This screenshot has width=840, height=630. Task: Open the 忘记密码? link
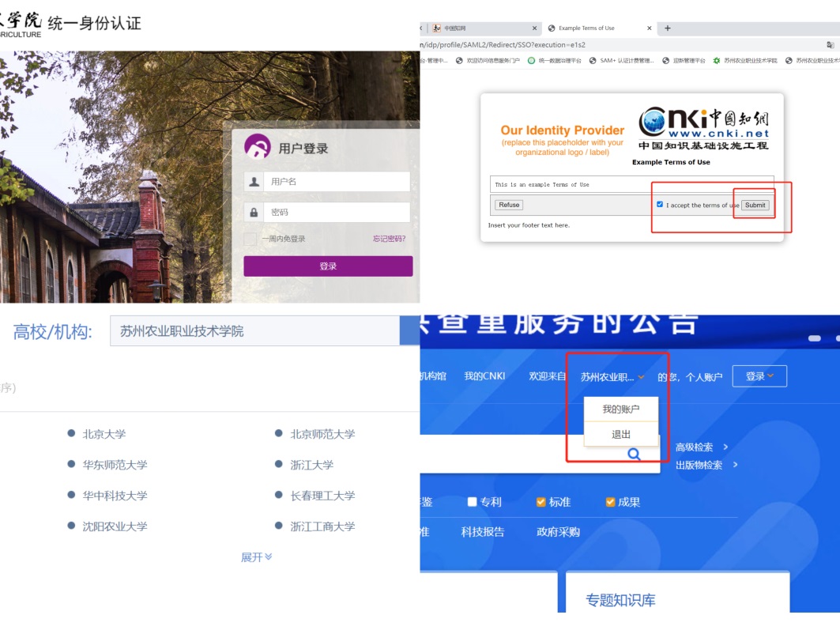coord(389,239)
